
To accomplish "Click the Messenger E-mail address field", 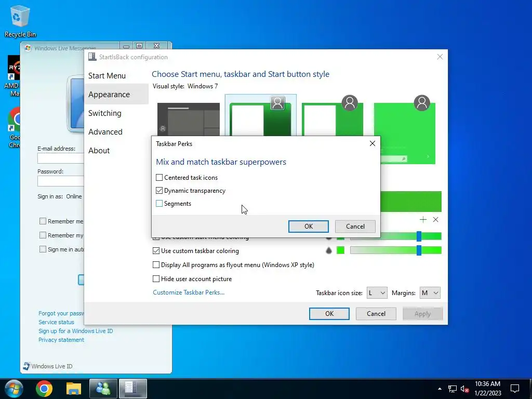I will point(61,158).
